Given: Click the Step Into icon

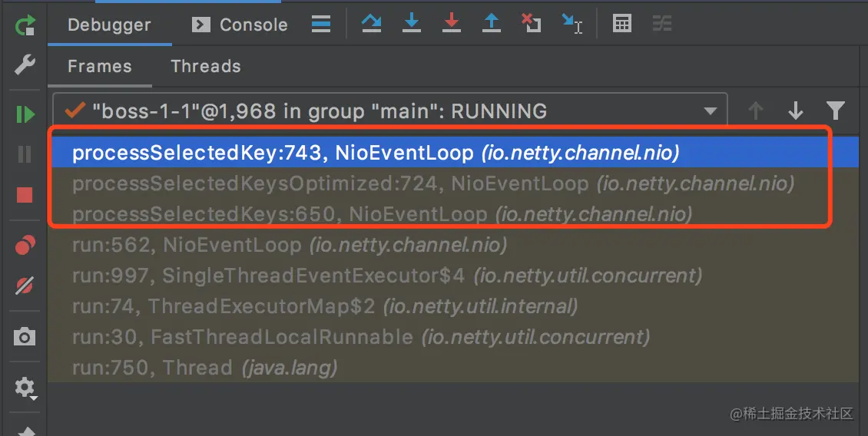Looking at the screenshot, I should pos(411,23).
